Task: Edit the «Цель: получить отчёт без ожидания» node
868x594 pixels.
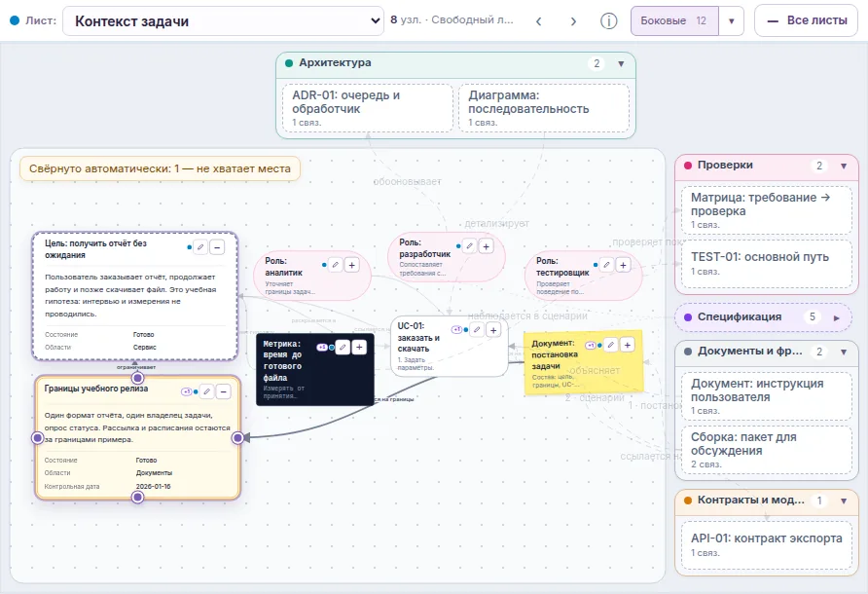Action: click(201, 247)
